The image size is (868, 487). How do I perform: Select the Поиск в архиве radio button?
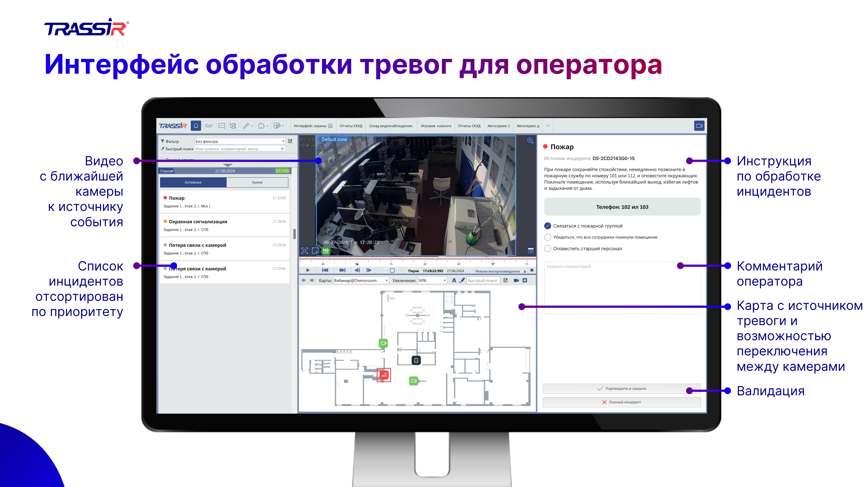[162, 159]
